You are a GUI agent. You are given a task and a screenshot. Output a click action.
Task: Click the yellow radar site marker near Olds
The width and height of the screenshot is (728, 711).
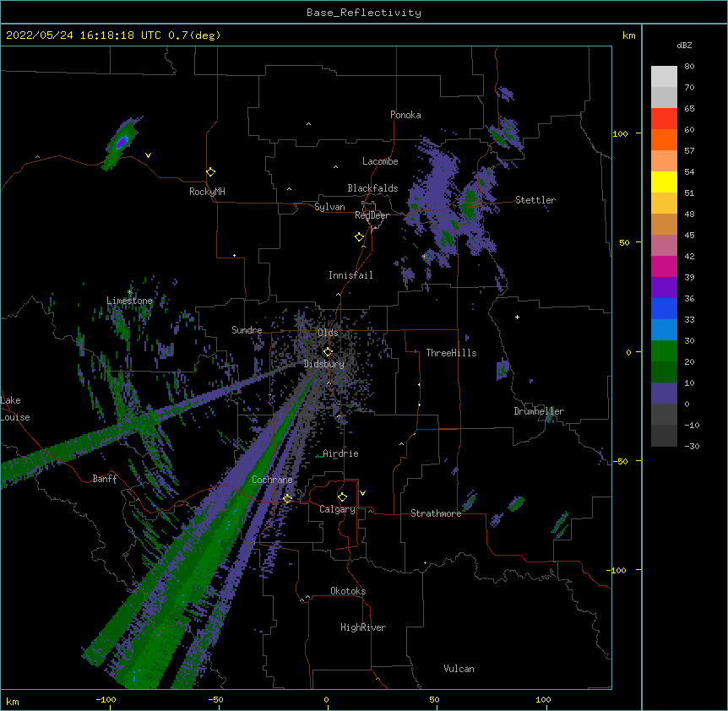(328, 352)
